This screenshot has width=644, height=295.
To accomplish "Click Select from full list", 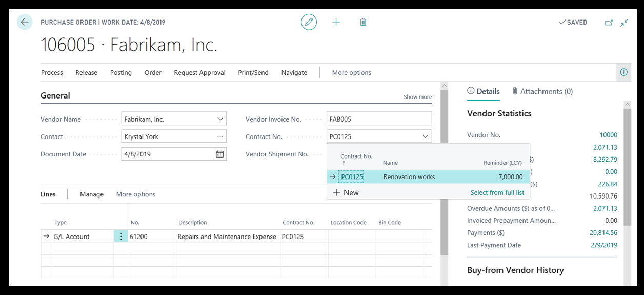I will [497, 192].
